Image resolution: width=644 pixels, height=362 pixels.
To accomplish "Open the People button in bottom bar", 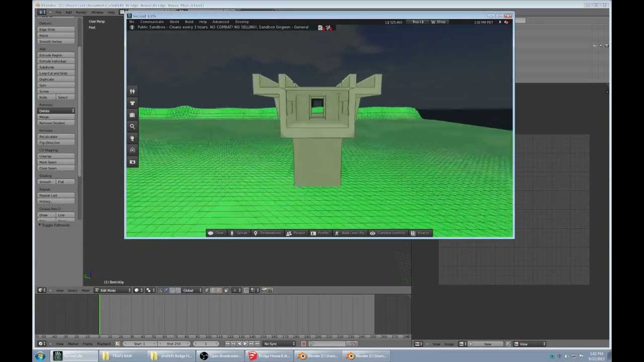I will click(296, 233).
